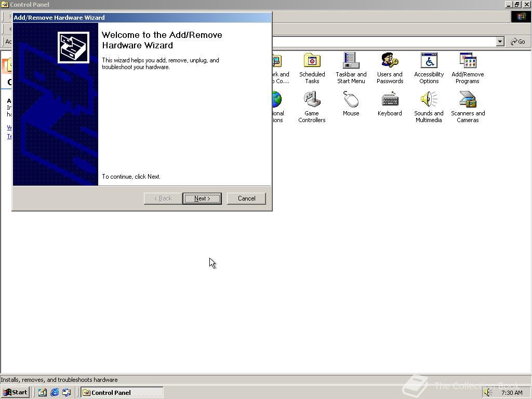Click the volume speaker tray icon
The image size is (532, 399).
point(488,393)
